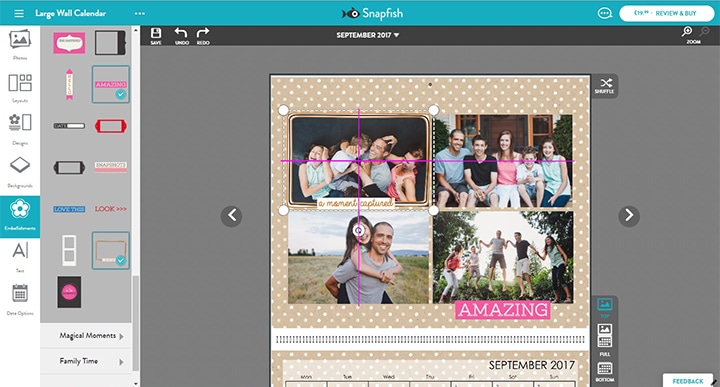This screenshot has height=387, width=720.
Task: Switch to the Bottom page view
Action: (604, 372)
